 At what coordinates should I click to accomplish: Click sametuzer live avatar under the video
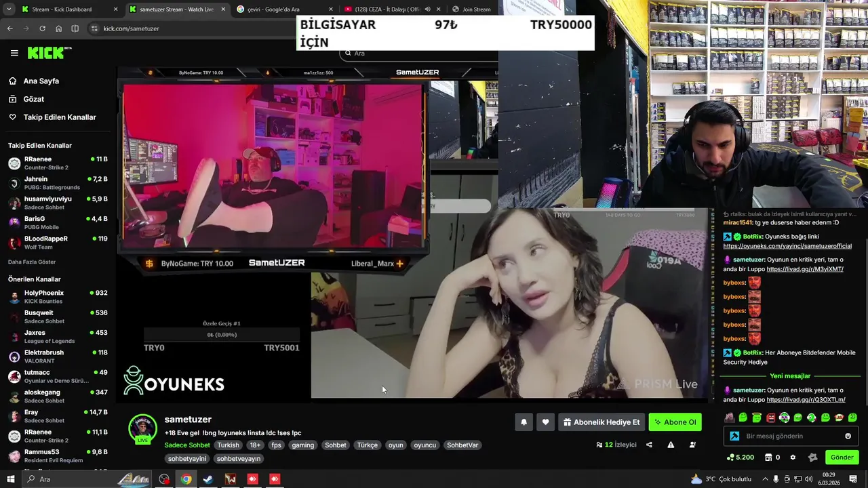pyautogui.click(x=142, y=428)
